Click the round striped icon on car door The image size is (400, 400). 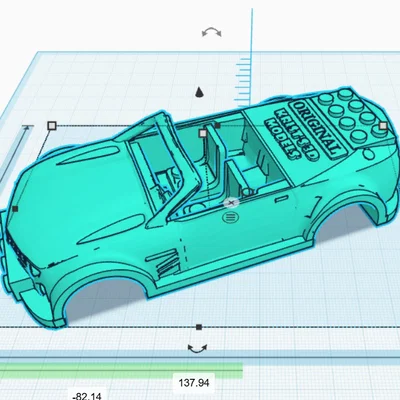click(x=230, y=218)
